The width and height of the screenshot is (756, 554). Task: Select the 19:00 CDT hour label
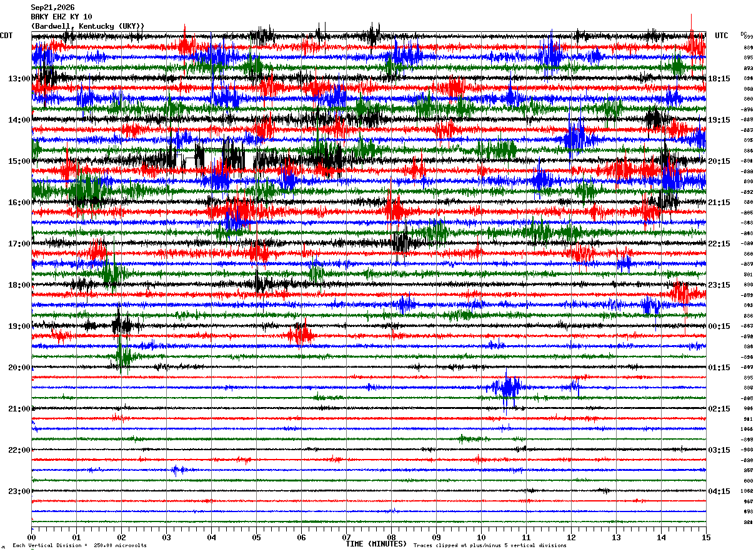pyautogui.click(x=19, y=326)
